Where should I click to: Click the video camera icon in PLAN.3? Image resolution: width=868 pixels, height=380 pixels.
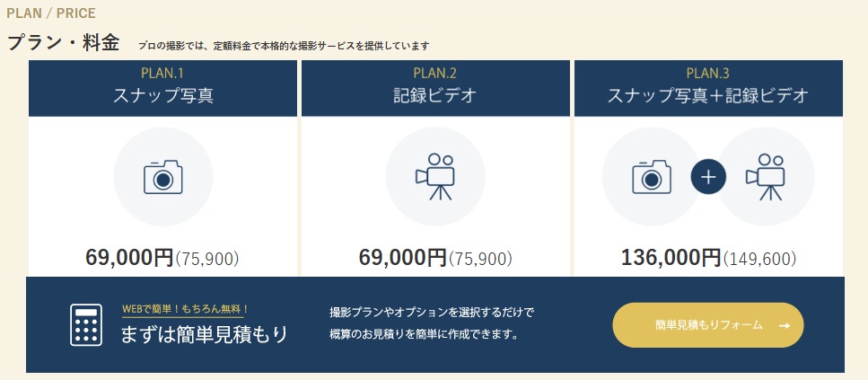tap(765, 177)
